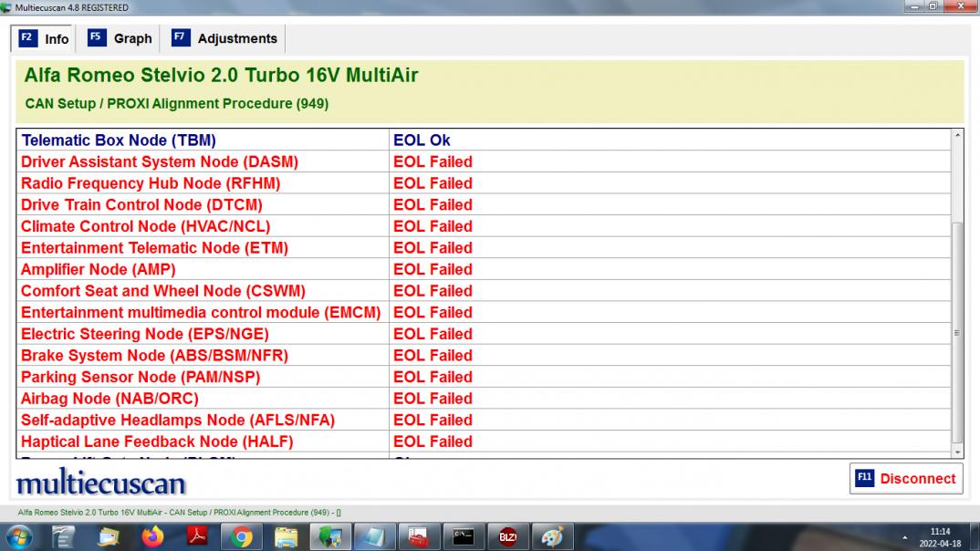
Task: Select the Amplifier Node (AMP) row
Action: pos(484,269)
